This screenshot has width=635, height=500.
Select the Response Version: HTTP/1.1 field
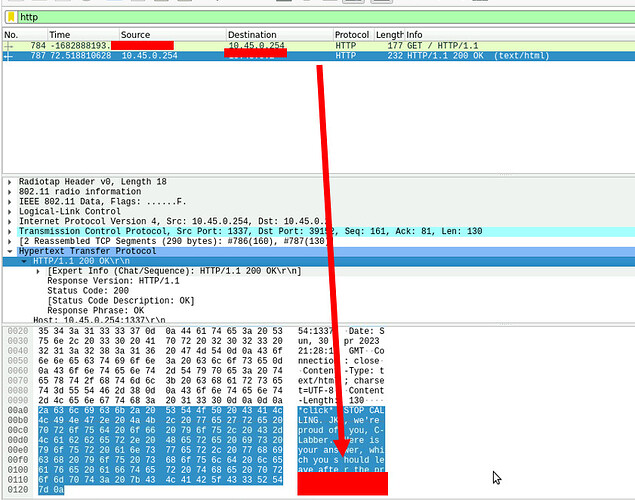[x=113, y=281]
